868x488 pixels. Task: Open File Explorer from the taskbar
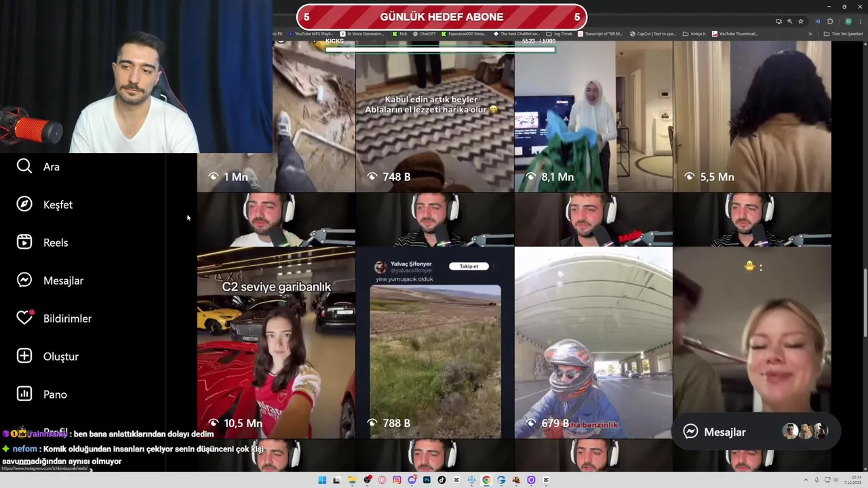tap(352, 480)
